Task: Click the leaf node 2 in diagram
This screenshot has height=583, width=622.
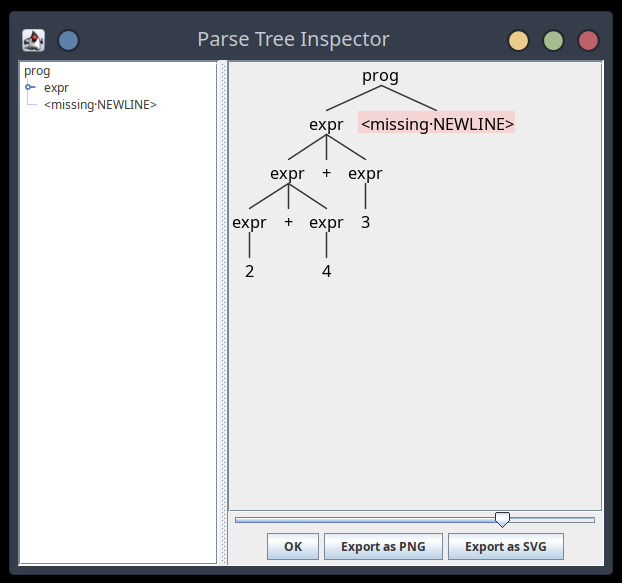Action: (x=249, y=271)
